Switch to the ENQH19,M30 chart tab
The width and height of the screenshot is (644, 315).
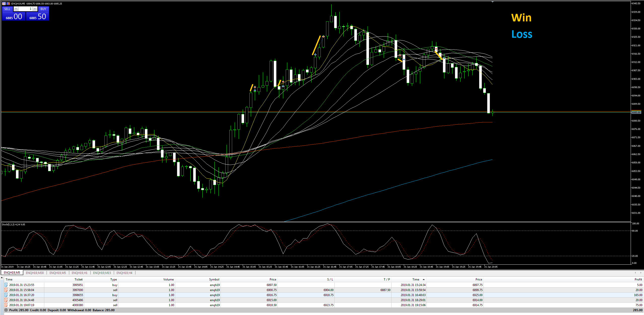pyautogui.click(x=35, y=273)
